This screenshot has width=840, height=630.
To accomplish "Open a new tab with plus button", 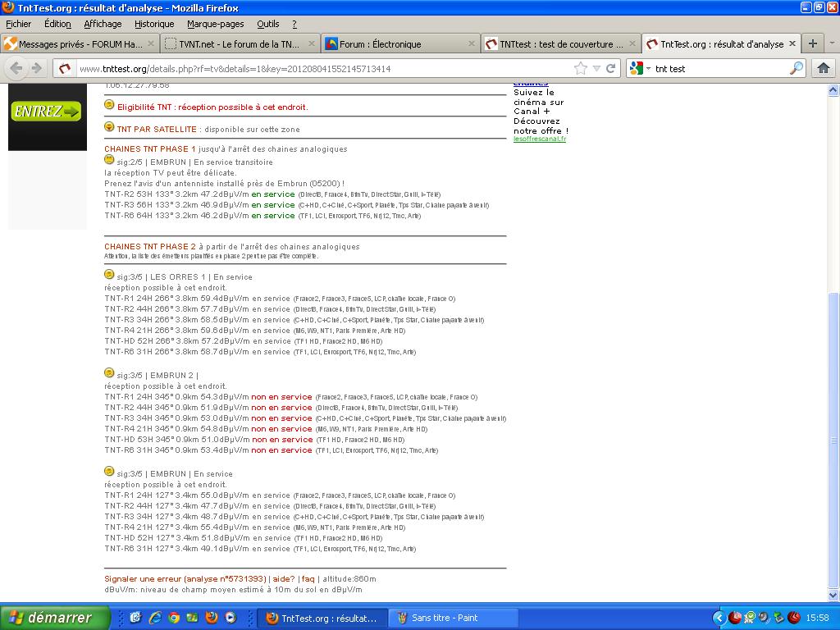I will click(813, 44).
